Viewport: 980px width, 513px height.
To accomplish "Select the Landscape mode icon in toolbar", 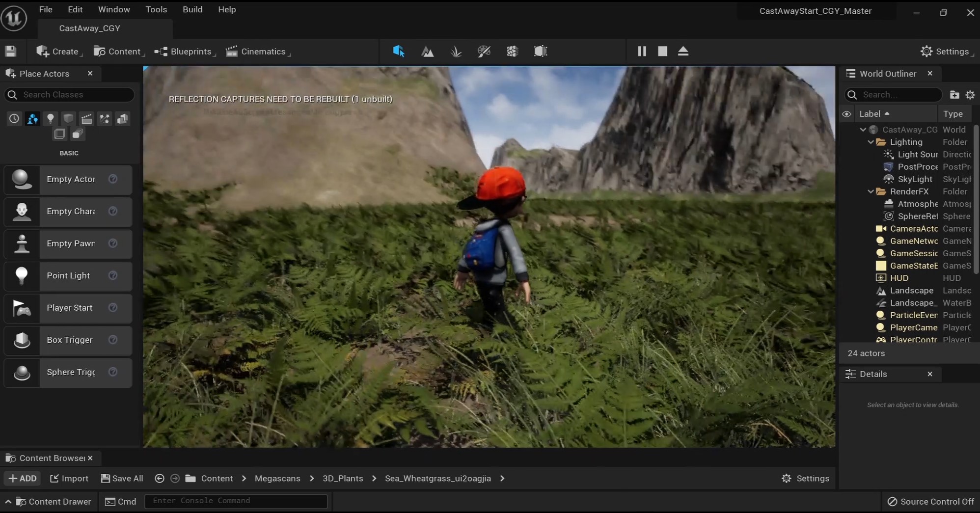I will (428, 51).
